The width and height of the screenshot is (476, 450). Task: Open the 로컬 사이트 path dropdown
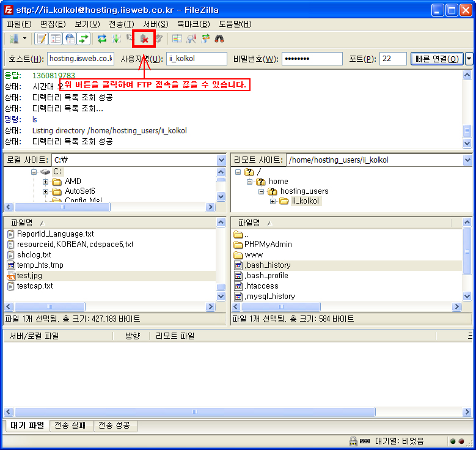point(221,160)
